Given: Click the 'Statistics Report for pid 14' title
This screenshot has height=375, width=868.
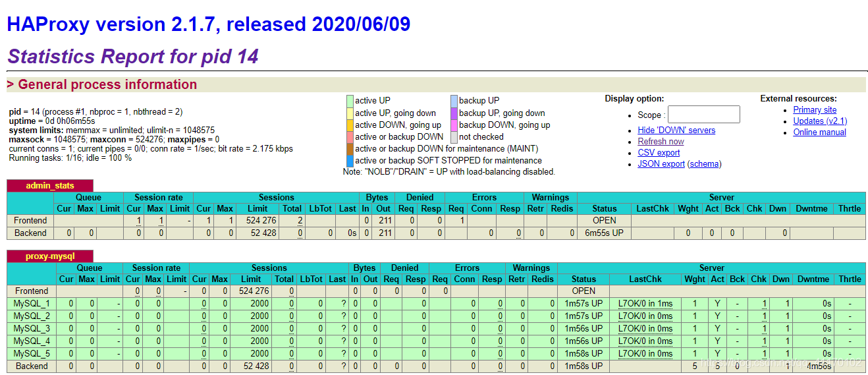Looking at the screenshot, I should click(x=133, y=56).
